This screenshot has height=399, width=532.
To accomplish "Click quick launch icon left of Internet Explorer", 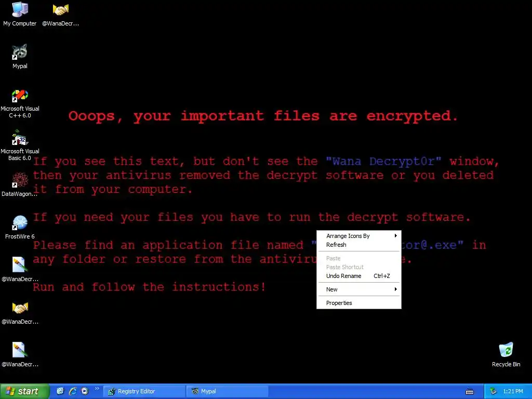I will click(60, 391).
